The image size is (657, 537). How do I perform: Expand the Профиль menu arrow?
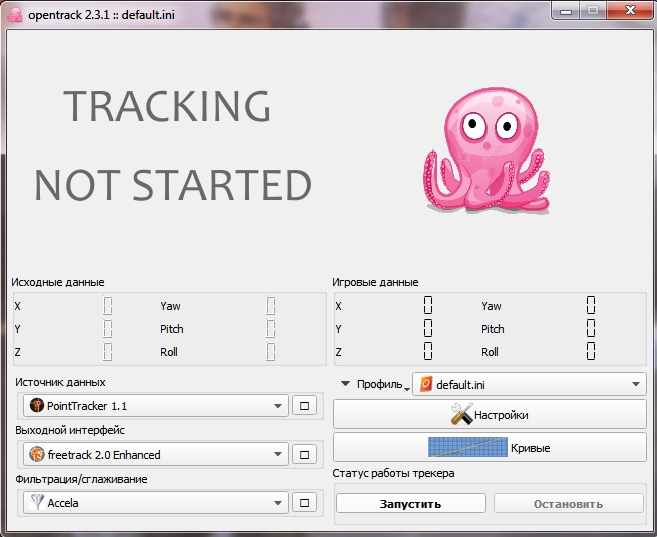(345, 383)
